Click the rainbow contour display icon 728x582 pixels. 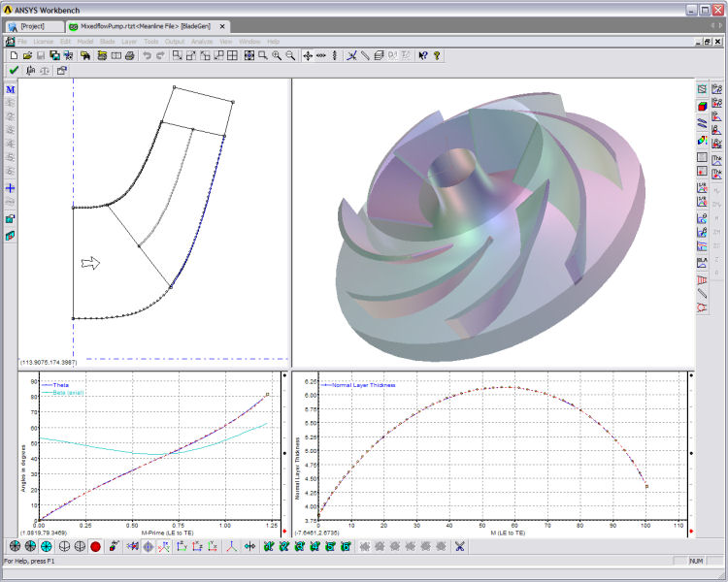pyautogui.click(x=703, y=140)
